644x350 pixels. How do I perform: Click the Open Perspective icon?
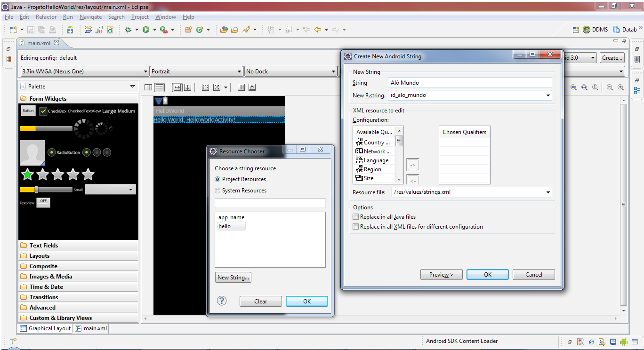tap(576, 30)
